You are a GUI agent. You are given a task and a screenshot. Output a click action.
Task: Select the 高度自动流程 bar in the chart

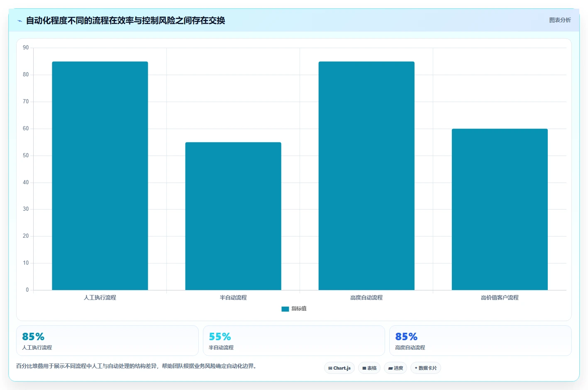pos(366,175)
